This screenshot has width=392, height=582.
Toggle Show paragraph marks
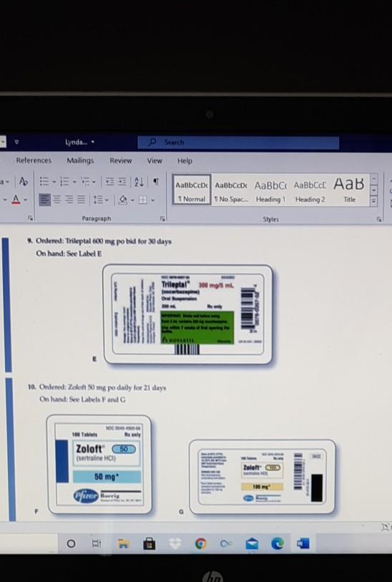[156, 182]
